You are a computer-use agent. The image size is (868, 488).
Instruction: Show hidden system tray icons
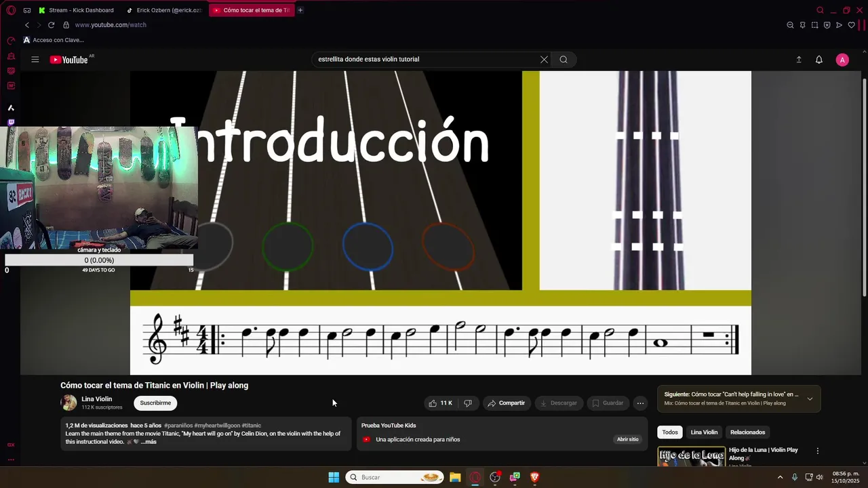tap(780, 477)
